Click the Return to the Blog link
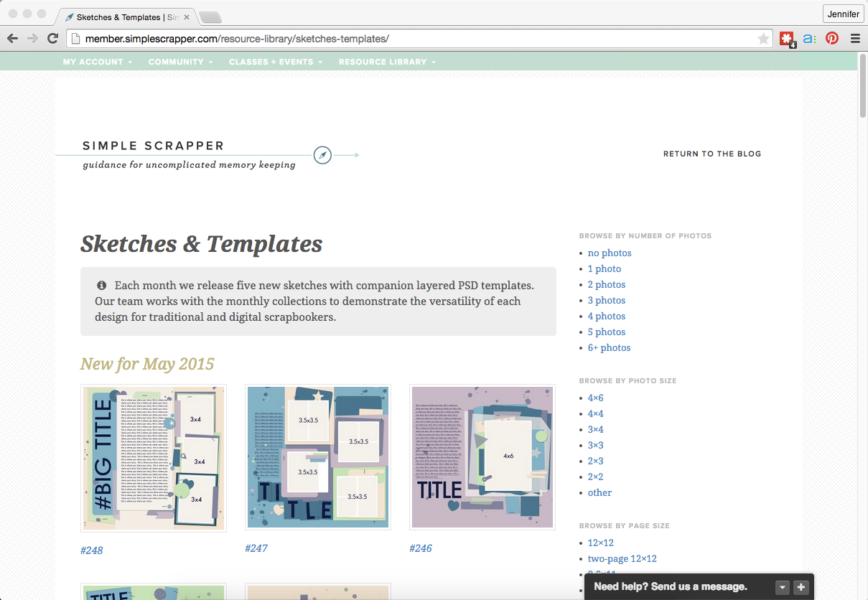 pos(711,154)
